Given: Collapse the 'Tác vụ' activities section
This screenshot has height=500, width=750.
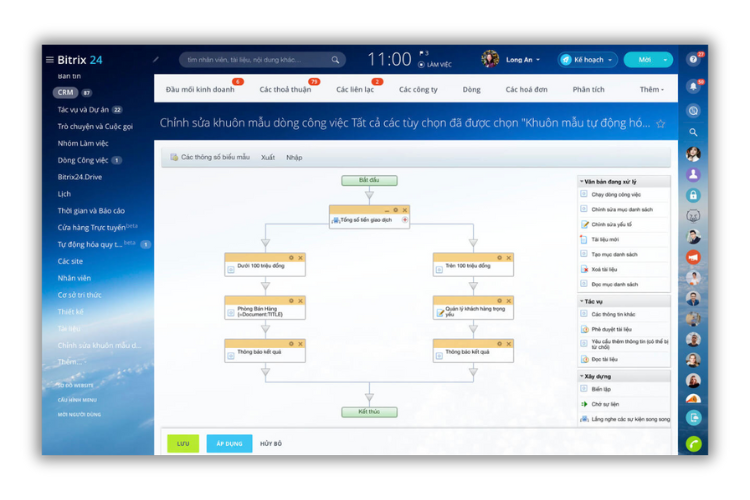Looking at the screenshot, I should [581, 300].
